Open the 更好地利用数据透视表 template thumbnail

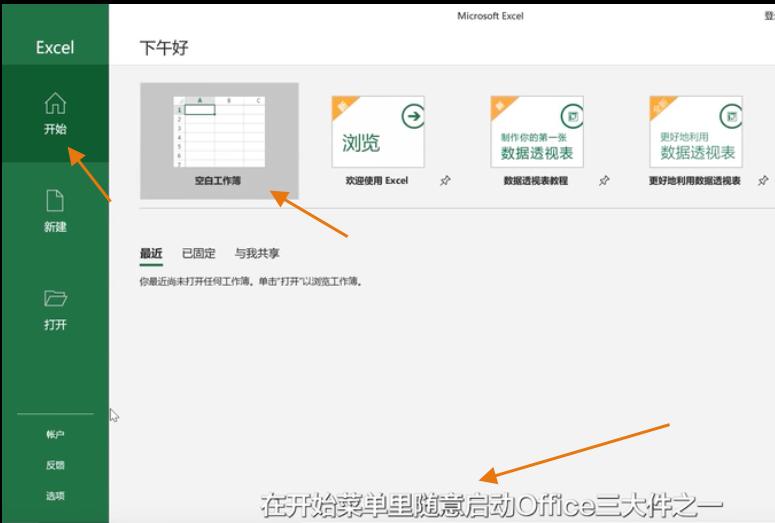(696, 132)
